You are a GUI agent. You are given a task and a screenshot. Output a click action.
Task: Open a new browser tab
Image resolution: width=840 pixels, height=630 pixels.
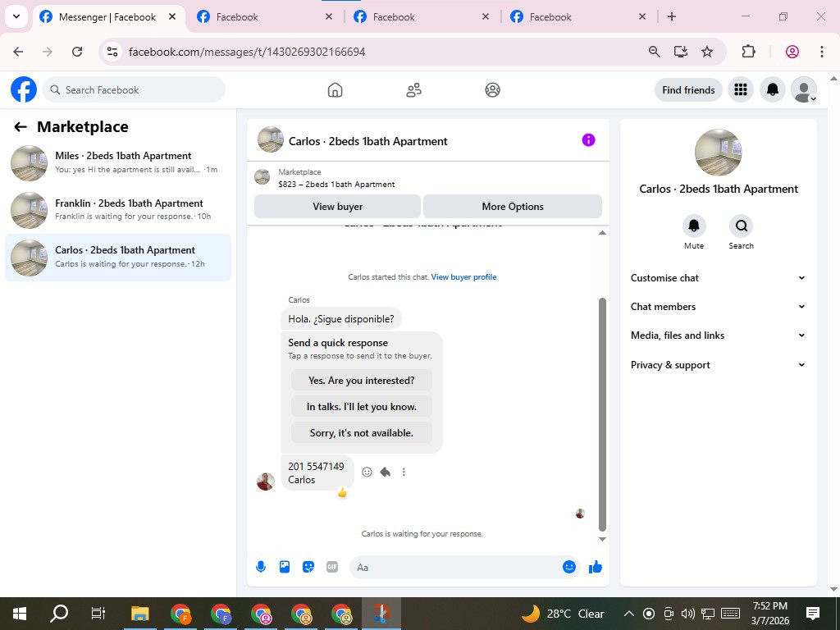(x=671, y=16)
